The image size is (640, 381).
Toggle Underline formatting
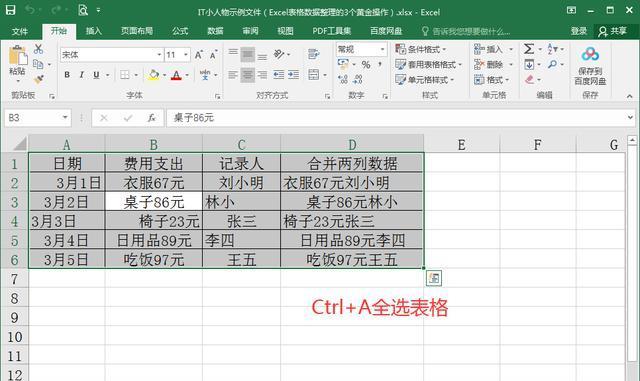pyautogui.click(x=96, y=75)
